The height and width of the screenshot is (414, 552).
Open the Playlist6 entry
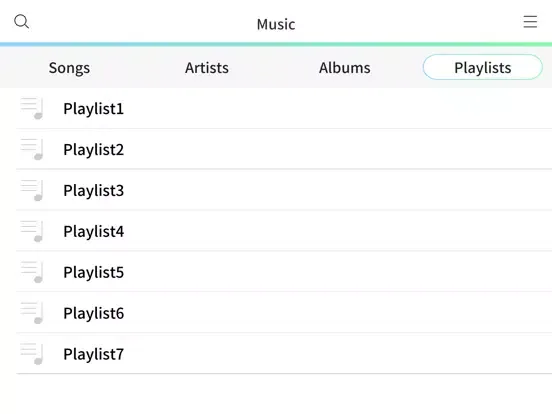point(284,313)
